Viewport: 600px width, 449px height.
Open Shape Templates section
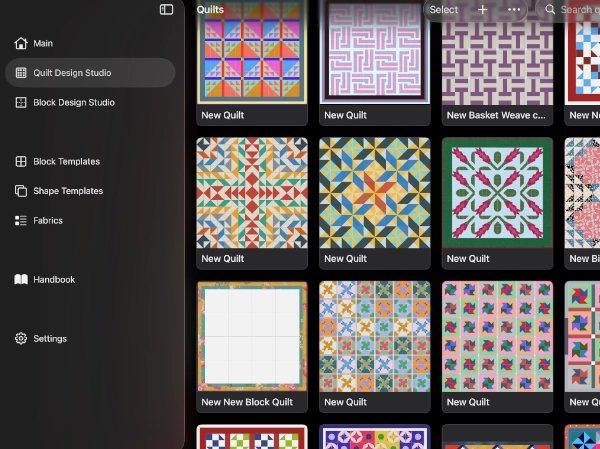68,191
